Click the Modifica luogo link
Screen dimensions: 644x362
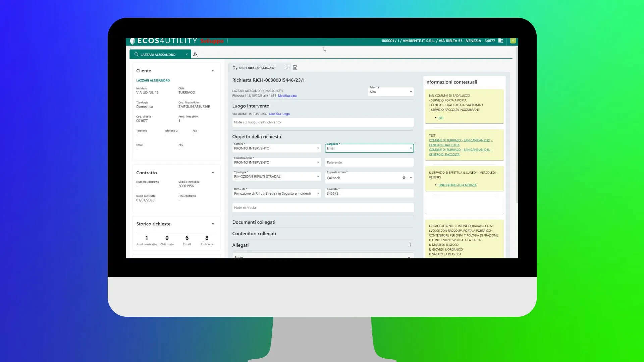[x=279, y=114]
